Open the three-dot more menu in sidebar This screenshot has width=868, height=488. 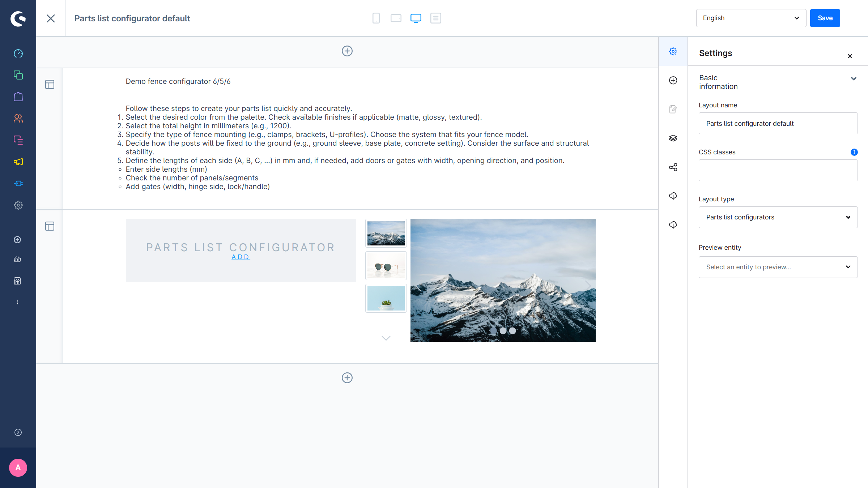click(17, 302)
